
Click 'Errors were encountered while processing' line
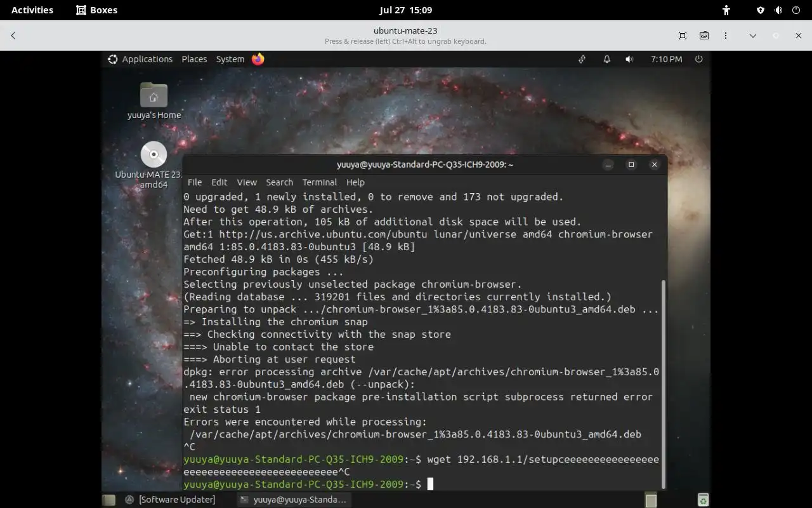pos(305,422)
